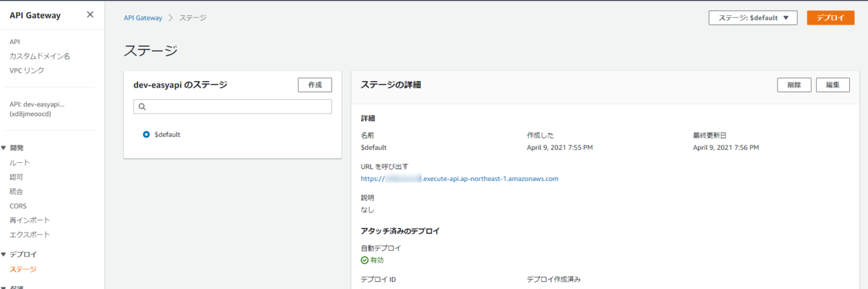The image size is (868, 289).
Task: Close the API Gateway side navigation panel
Action: (x=90, y=14)
